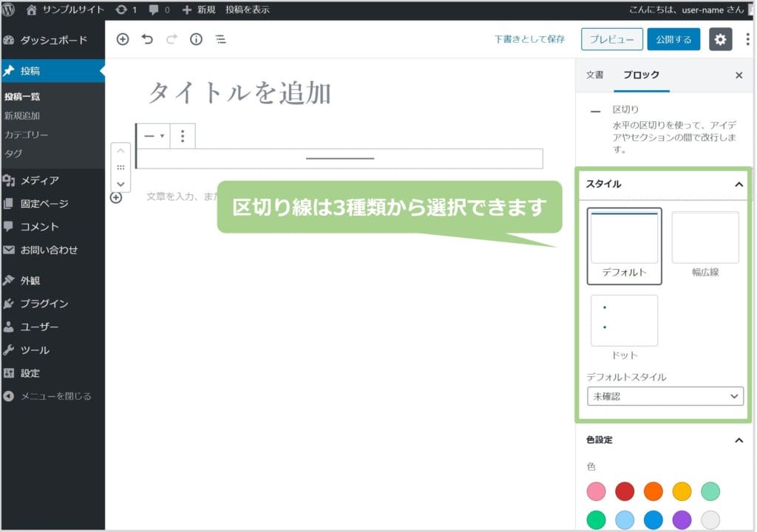Click 下書きとして保存
The width and height of the screenshot is (757, 532).
point(529,39)
